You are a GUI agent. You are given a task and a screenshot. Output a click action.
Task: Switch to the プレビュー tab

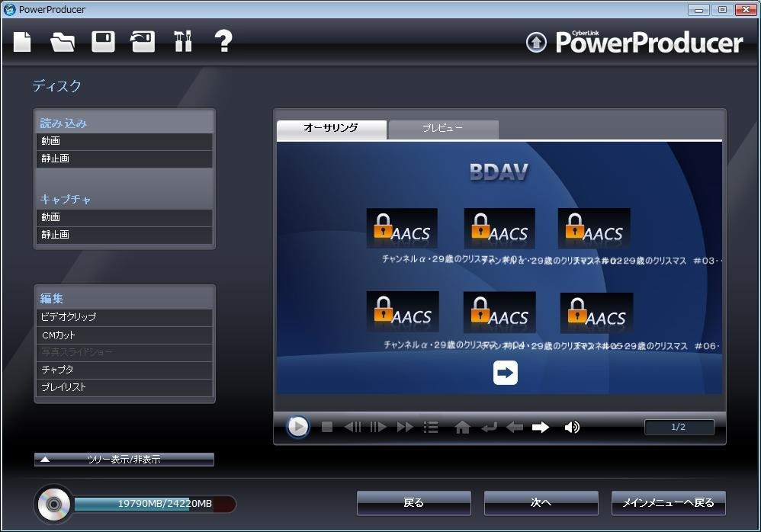(444, 128)
